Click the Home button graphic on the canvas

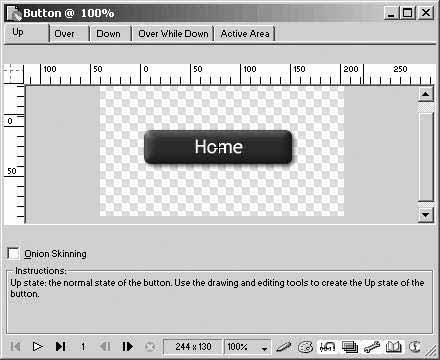(218, 147)
